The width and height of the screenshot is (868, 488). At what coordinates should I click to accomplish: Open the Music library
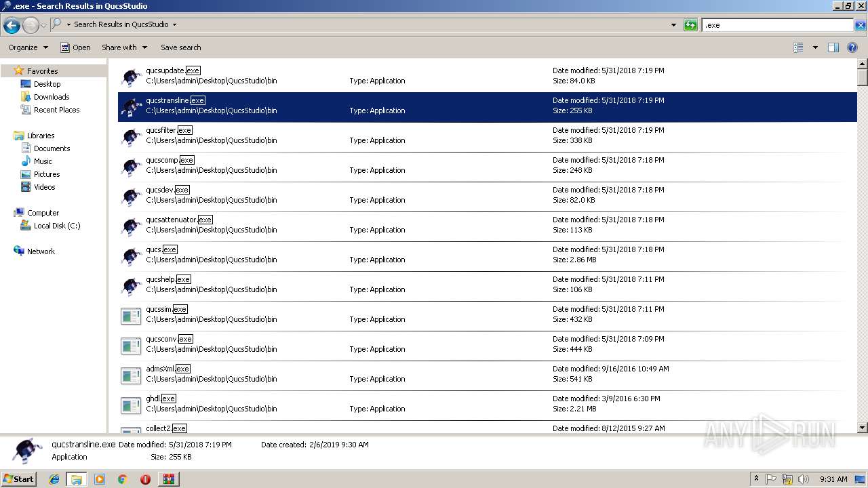(x=43, y=161)
